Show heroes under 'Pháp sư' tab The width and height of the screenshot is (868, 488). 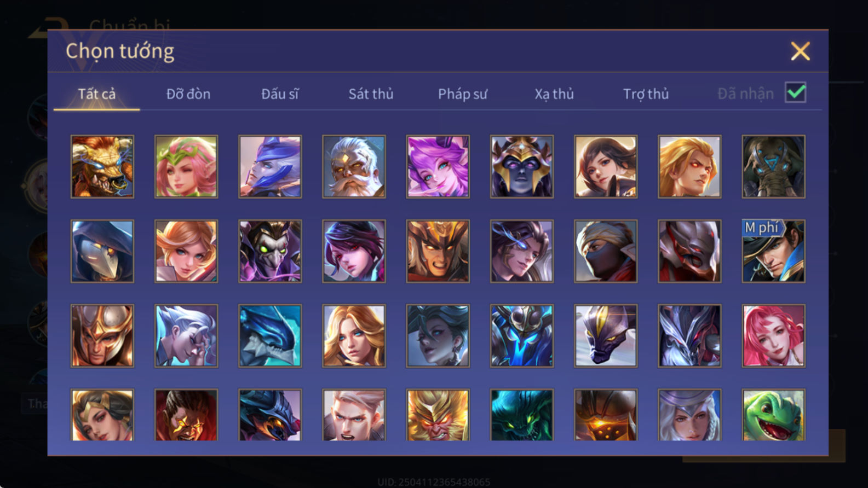[462, 94]
